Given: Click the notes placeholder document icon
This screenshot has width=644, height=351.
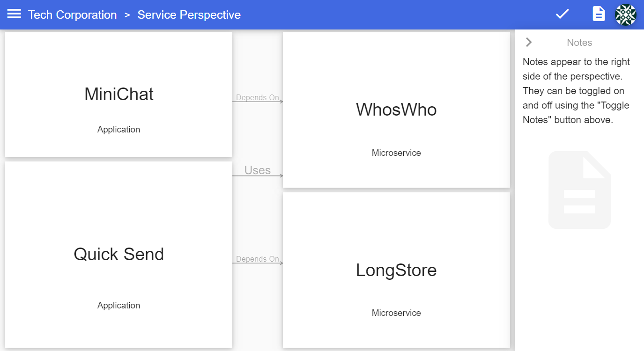Looking at the screenshot, I should coord(579,190).
